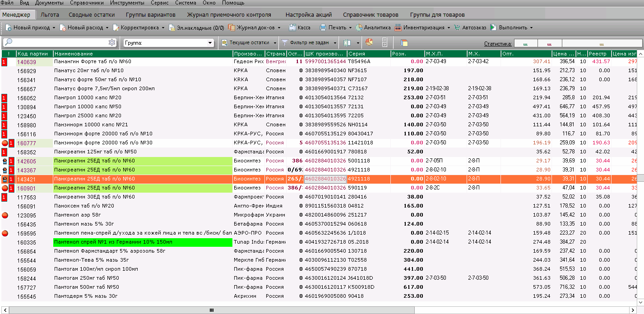644x314 pixels.
Task: Open the Файл menu
Action: pos(7,3)
